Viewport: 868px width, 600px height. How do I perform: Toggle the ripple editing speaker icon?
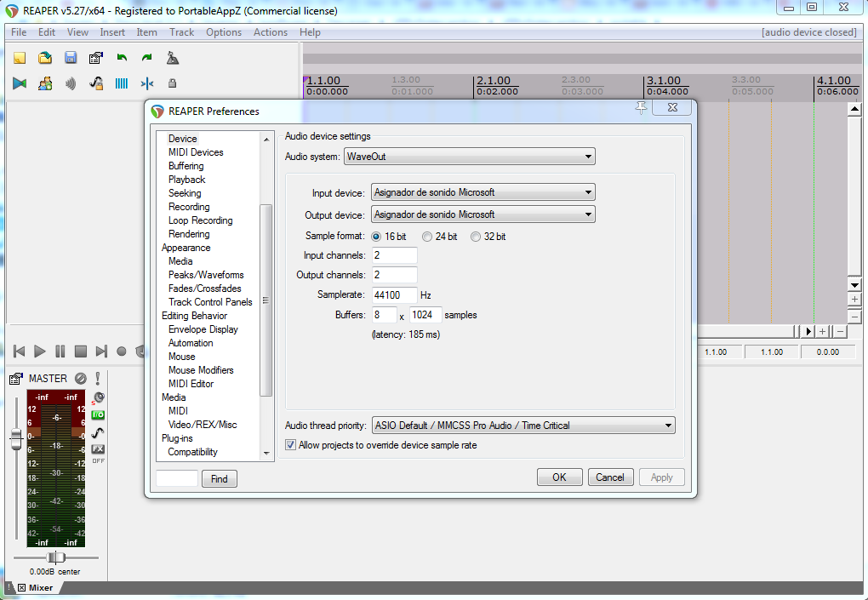[71, 83]
